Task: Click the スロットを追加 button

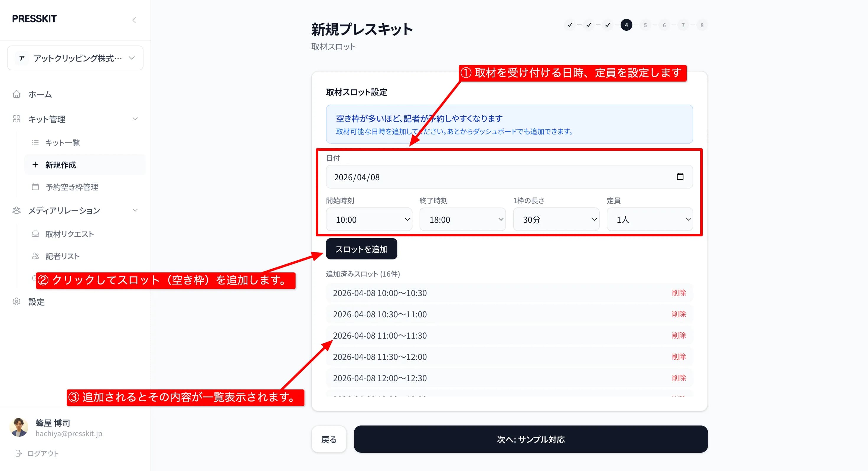Action: 362,249
